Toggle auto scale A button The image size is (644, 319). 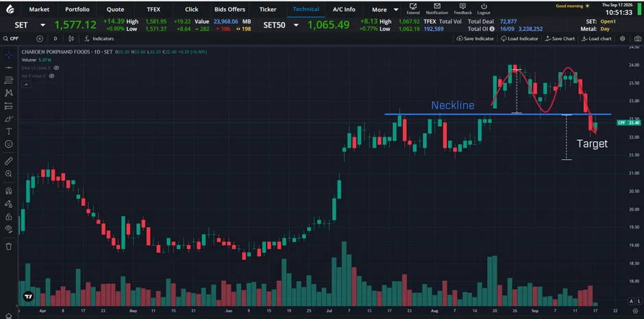(631, 301)
